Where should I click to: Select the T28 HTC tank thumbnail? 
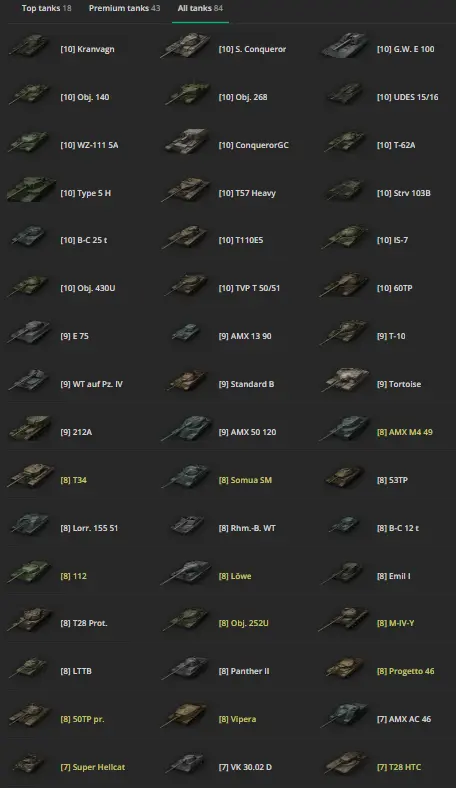click(346, 764)
